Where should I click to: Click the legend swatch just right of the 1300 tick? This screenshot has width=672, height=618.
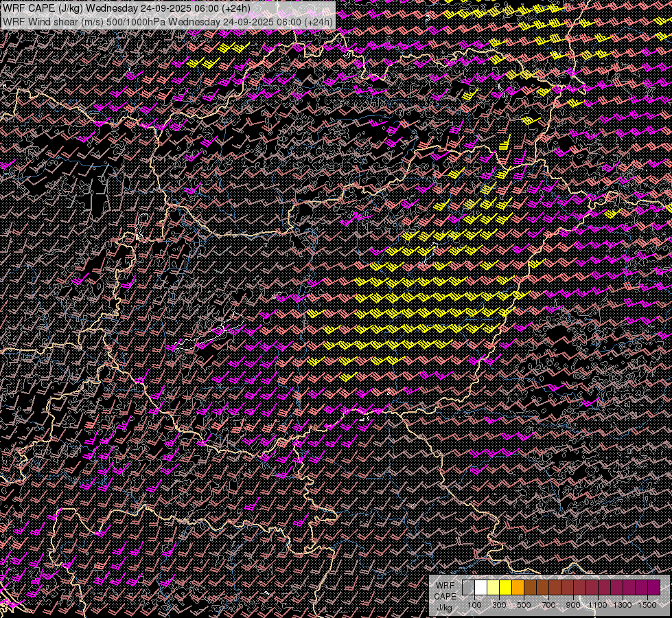[x=629, y=587]
